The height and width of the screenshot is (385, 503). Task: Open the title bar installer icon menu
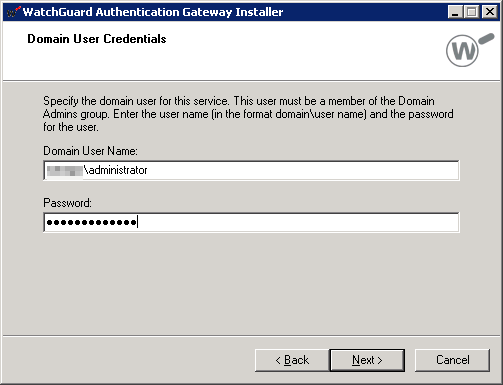pyautogui.click(x=13, y=12)
